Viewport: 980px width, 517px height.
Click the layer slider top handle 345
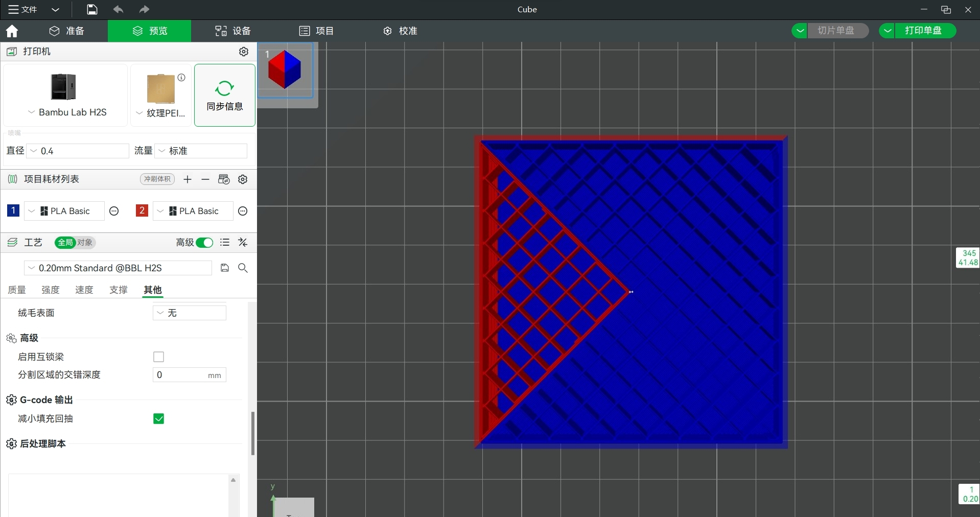click(x=968, y=258)
